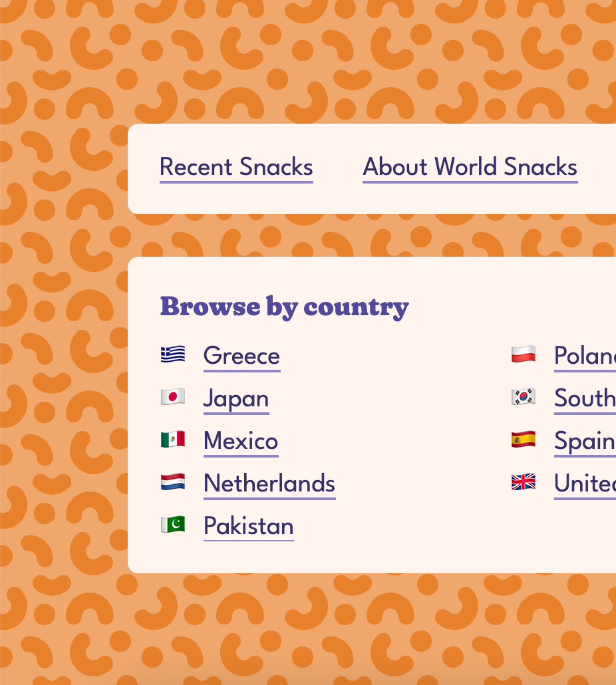The image size is (616, 685).
Task: Click the Netherlands flag icon
Action: [173, 482]
